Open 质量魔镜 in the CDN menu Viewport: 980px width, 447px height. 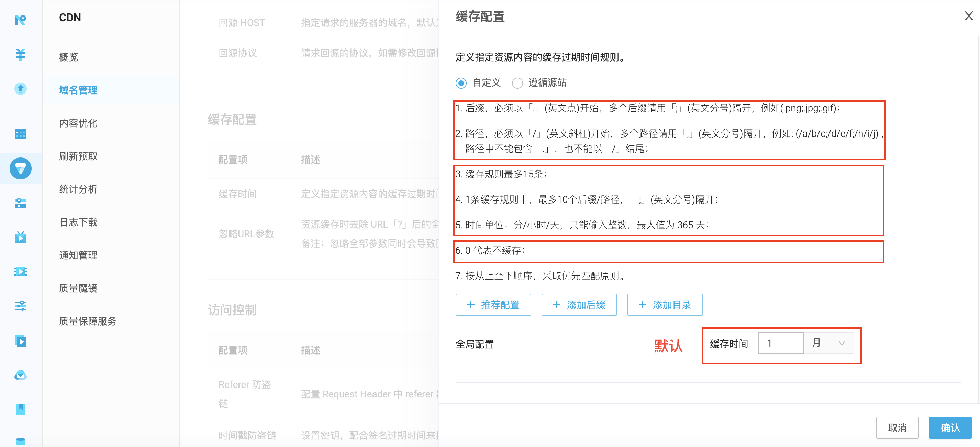coord(78,288)
